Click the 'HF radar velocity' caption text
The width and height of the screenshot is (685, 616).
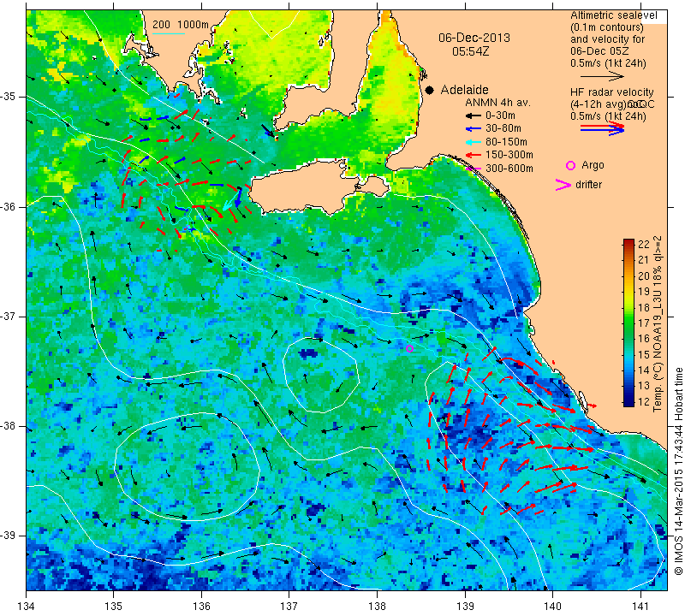(x=611, y=92)
